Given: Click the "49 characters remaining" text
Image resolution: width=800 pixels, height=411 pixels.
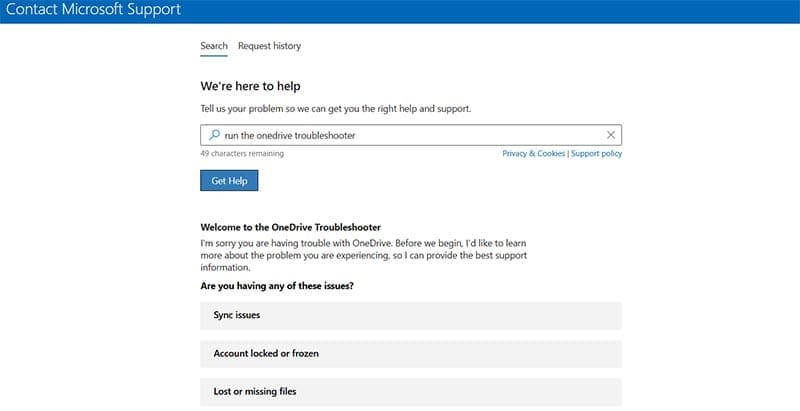Looking at the screenshot, I should coord(242,153).
